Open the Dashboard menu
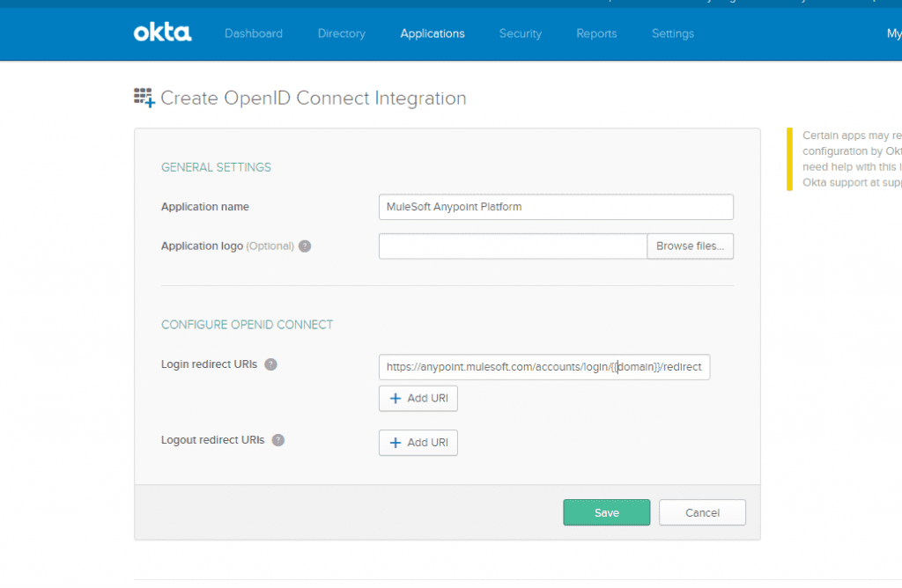The image size is (902, 588). click(x=254, y=33)
